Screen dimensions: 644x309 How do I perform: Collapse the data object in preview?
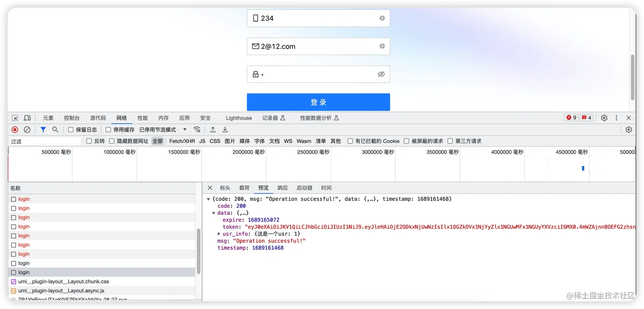pos(213,213)
